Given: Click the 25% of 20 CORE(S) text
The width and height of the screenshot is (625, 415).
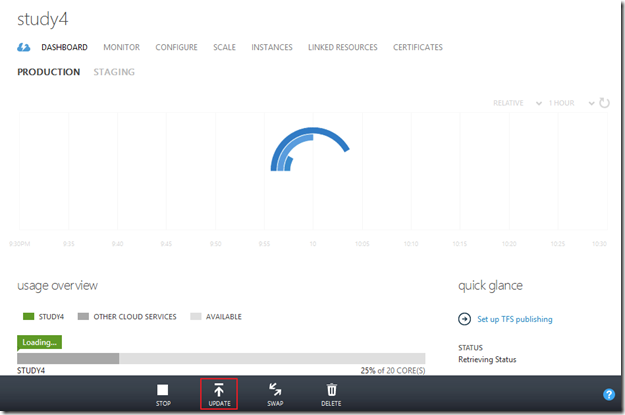Looking at the screenshot, I should 393,370.
